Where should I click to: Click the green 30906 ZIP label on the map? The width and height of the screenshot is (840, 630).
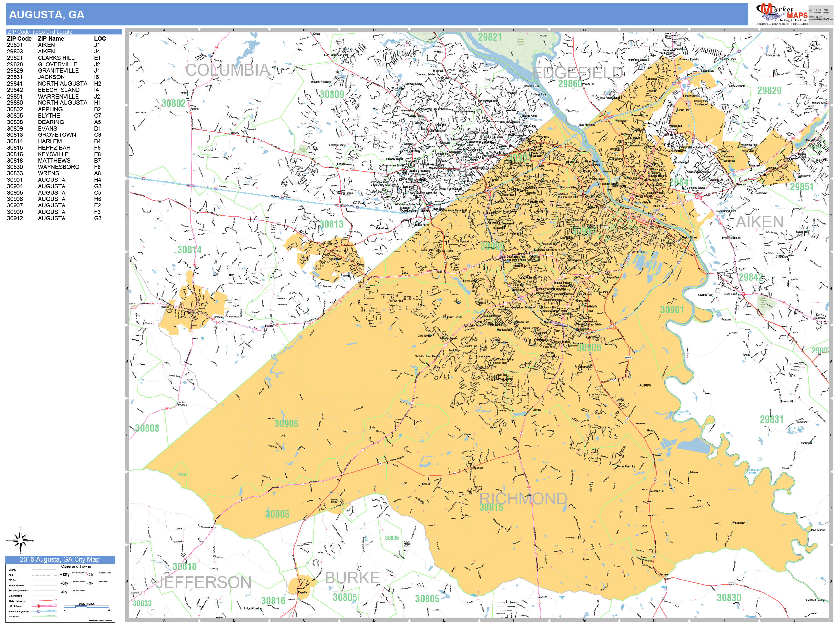589,347
